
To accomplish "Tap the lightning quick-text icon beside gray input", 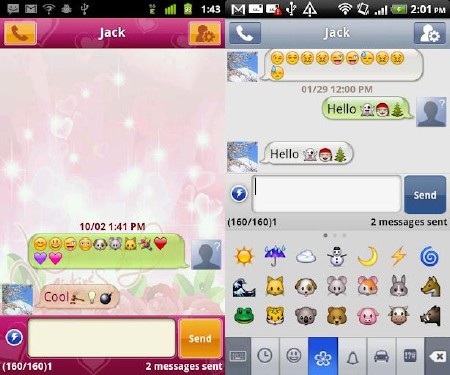I will [x=239, y=194].
